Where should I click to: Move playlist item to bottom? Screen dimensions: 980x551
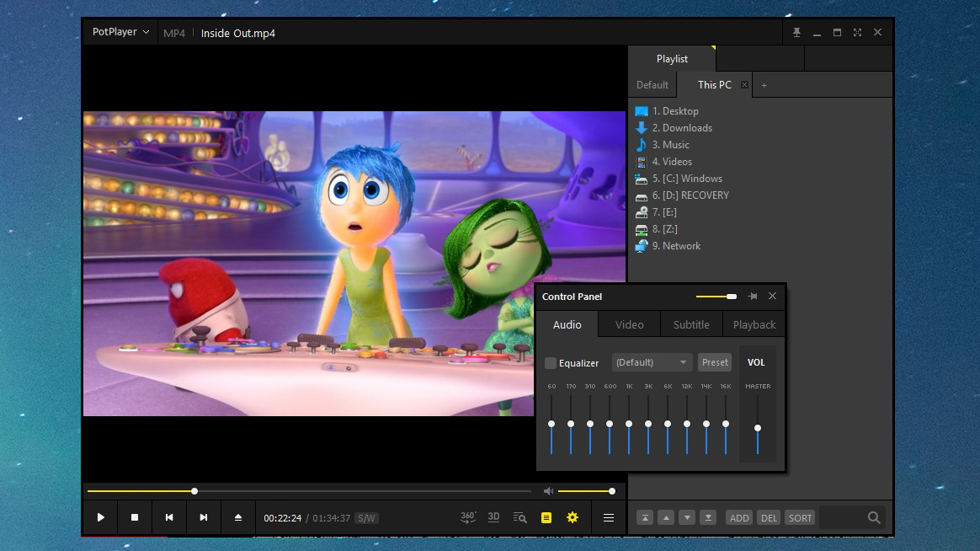(x=708, y=518)
